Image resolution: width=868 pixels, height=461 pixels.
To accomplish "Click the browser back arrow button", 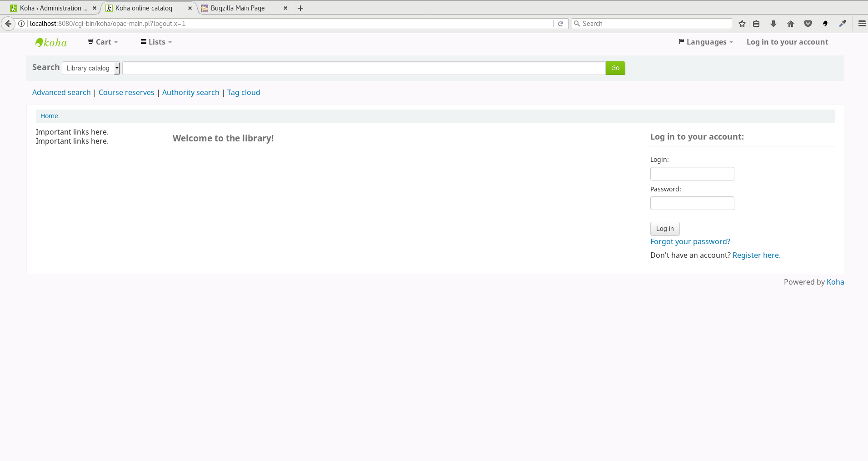I will (x=8, y=24).
